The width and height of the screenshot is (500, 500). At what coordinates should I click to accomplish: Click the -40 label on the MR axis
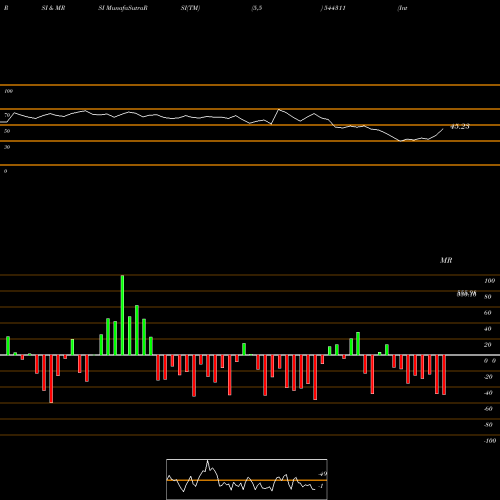(x=488, y=393)
